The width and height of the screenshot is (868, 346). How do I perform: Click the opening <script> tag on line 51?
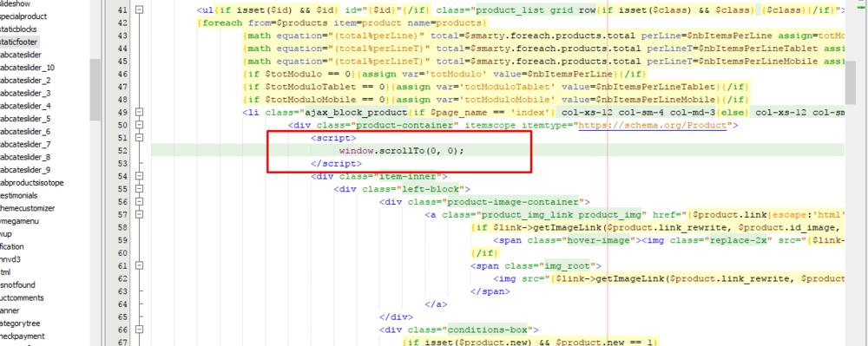pyautogui.click(x=333, y=138)
